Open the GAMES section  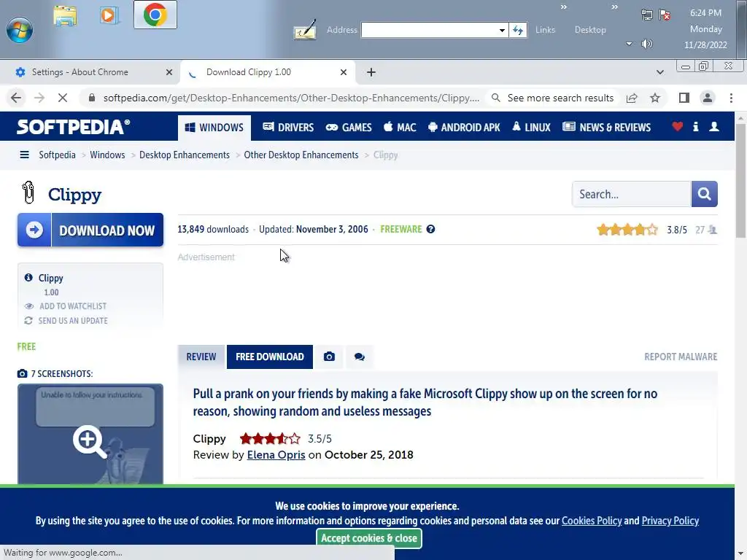(349, 128)
